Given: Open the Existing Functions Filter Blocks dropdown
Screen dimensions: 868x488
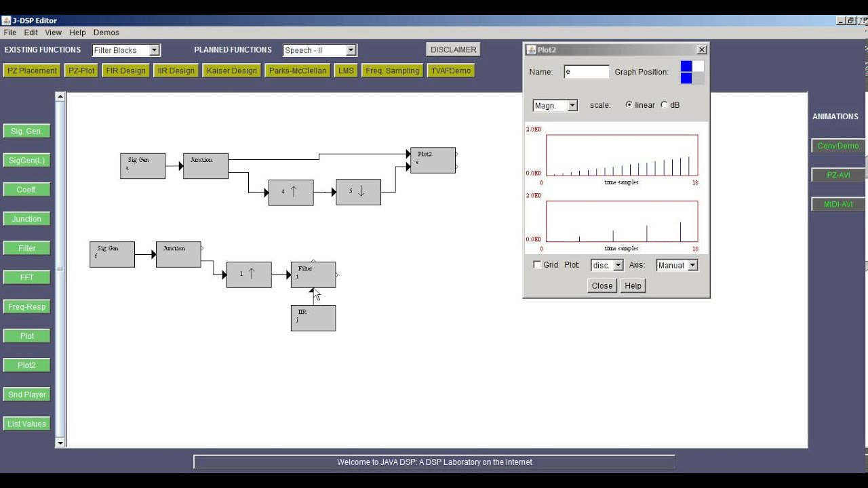Looking at the screenshot, I should [x=126, y=50].
